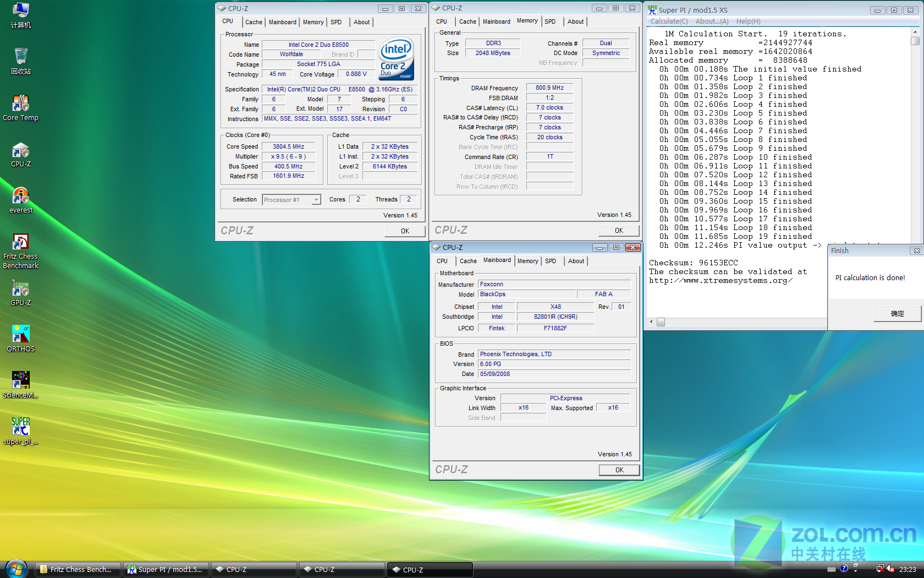
Task: Open Cache tab in CPU-Z mainboard window
Action: pos(468,261)
